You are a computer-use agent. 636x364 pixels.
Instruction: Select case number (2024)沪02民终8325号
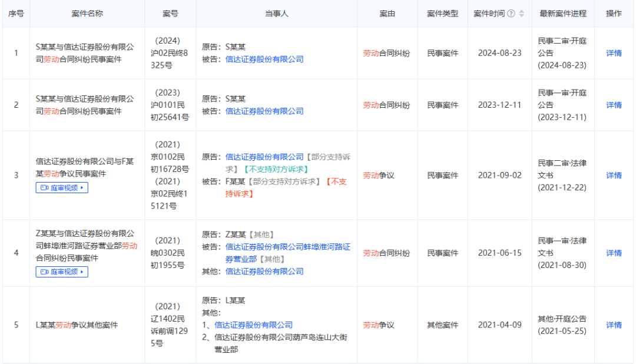coord(170,53)
